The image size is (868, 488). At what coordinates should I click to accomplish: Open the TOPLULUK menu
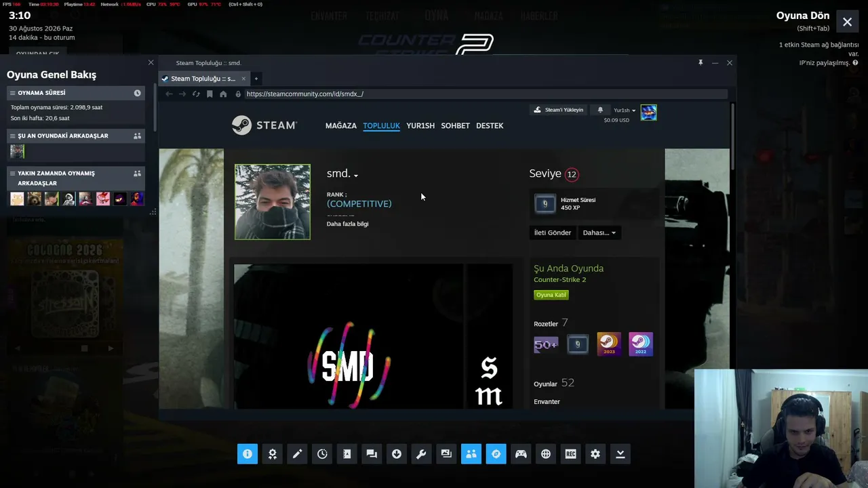(381, 125)
